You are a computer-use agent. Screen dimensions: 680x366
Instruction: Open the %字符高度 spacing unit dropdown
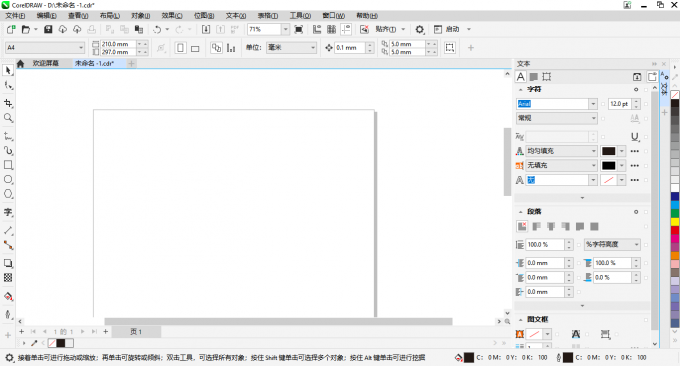point(637,245)
